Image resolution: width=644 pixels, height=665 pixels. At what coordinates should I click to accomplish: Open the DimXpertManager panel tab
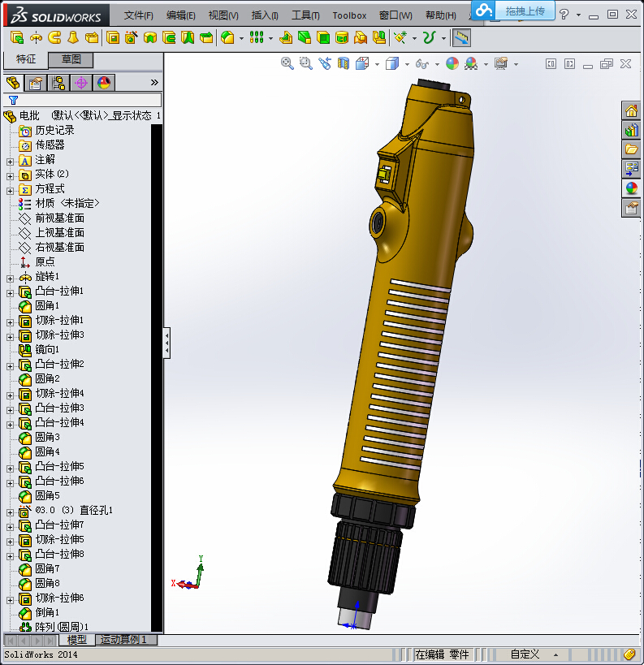point(81,83)
